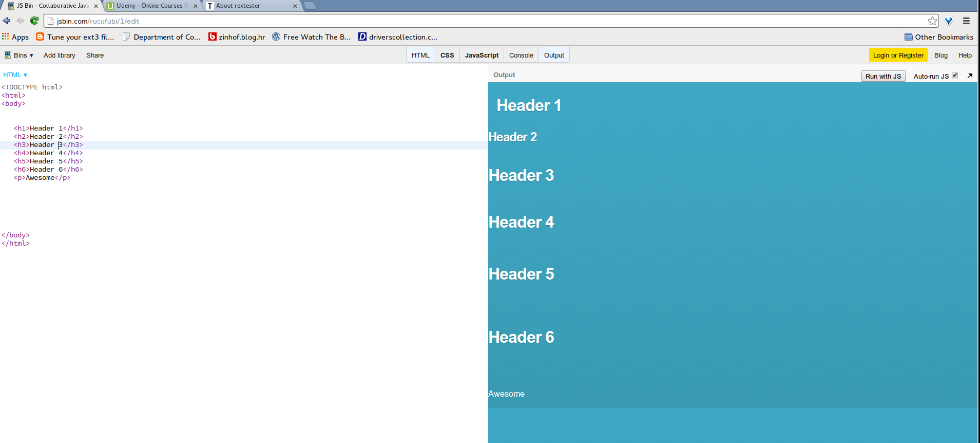Click Header 4 in output preview
Viewport: 980px width, 443px height.
tap(521, 222)
